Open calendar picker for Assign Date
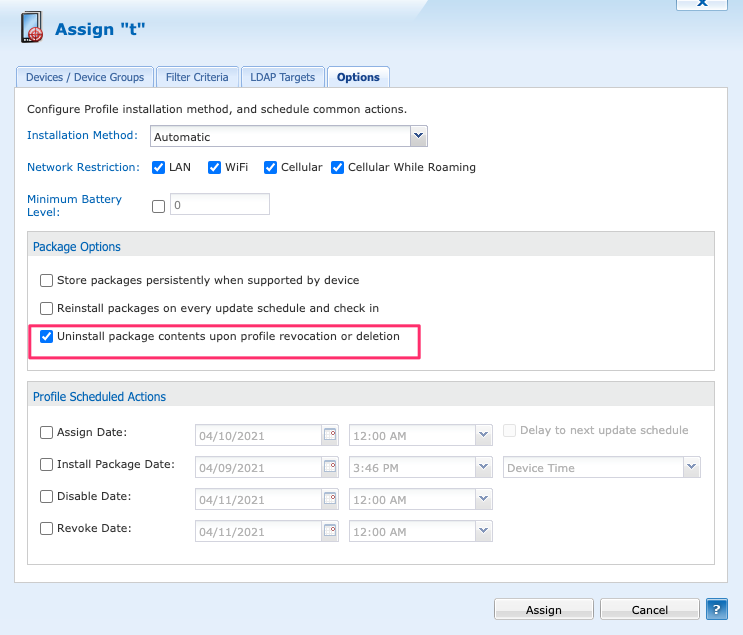 point(330,435)
